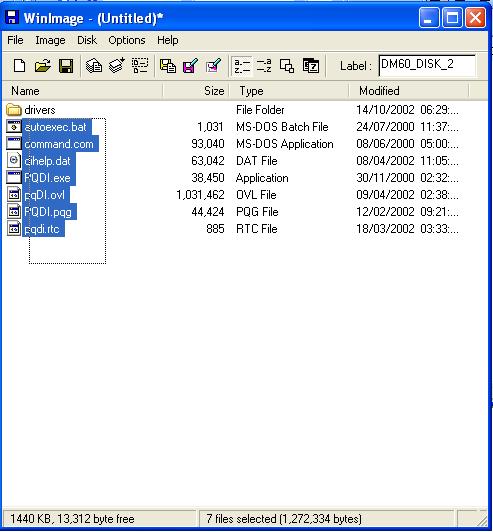Open an image with the folder icon
The width and height of the screenshot is (493, 532).
click(x=43, y=65)
